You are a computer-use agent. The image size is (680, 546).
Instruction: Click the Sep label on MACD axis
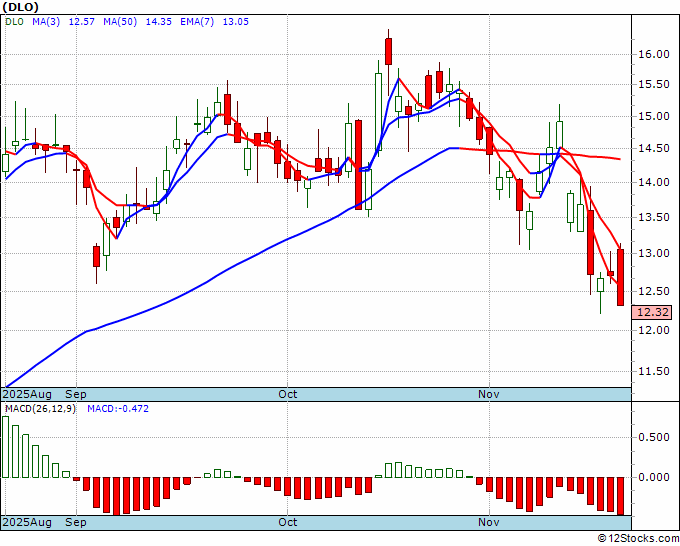tap(76, 522)
